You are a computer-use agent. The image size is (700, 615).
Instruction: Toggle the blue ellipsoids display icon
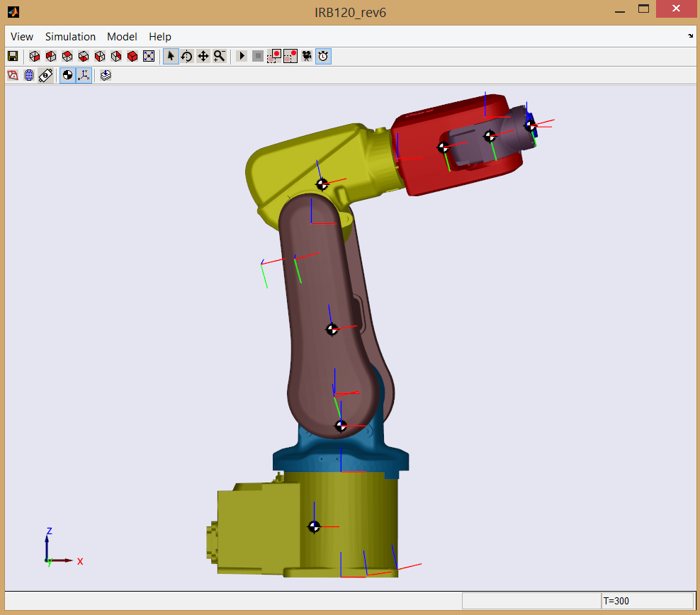point(29,75)
